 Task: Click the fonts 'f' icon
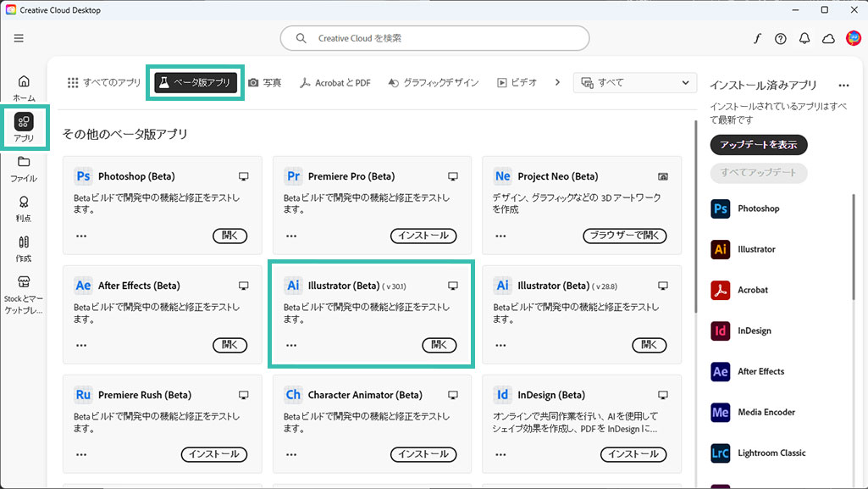click(758, 39)
